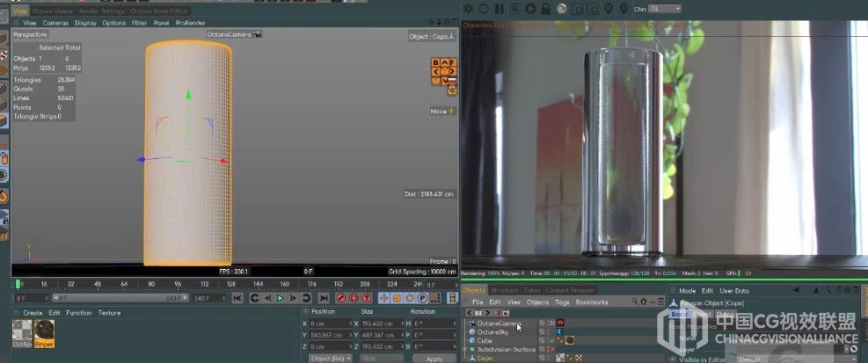Viewport: 868px width, 363px height.
Task: Open Octane settings gear in Live Viewer
Action: click(530, 9)
